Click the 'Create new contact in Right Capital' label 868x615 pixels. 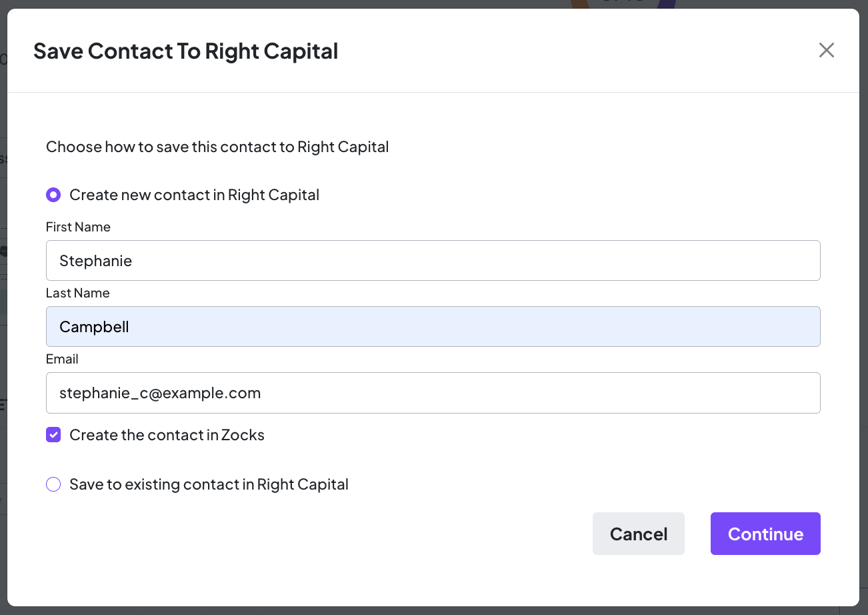click(194, 195)
